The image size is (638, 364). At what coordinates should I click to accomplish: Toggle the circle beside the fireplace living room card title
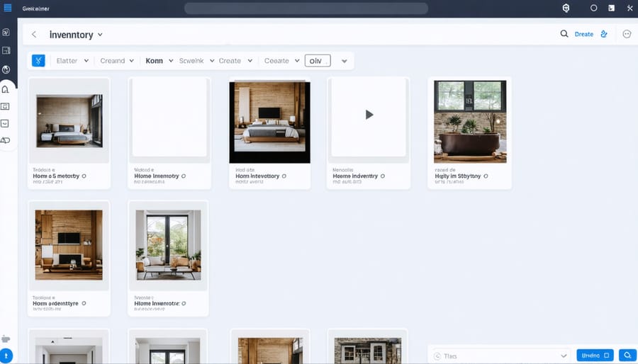click(84, 303)
